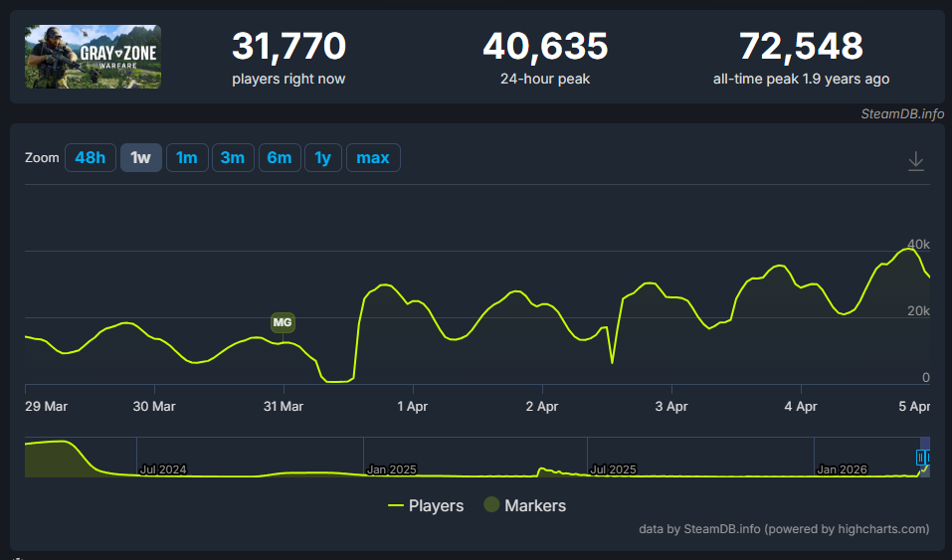Click the 3 Apr axis label
The height and width of the screenshot is (560, 952).
[671, 407]
